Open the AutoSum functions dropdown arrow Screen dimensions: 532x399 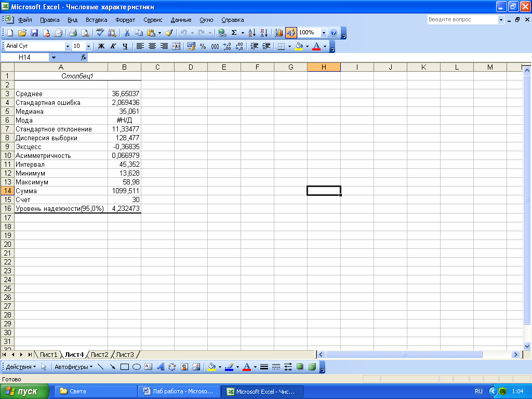[x=243, y=33]
